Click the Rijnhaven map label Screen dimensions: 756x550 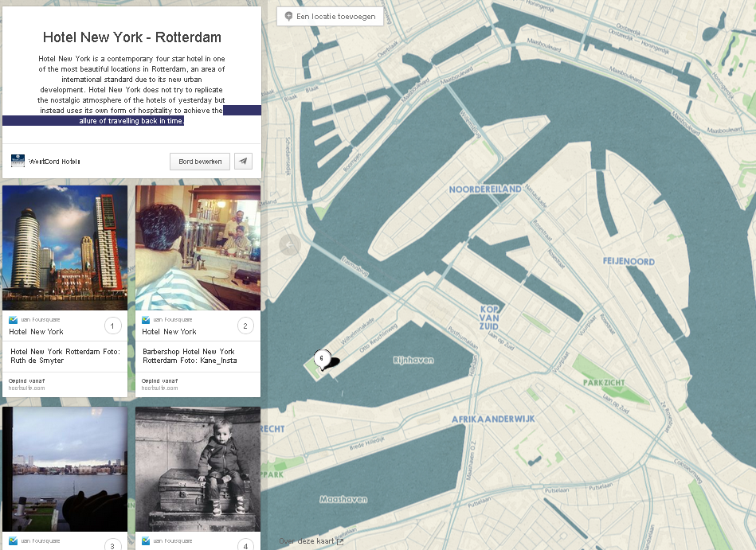coord(413,361)
